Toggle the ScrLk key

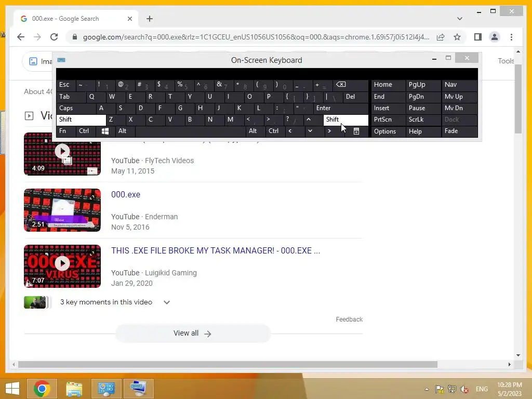[423, 119]
